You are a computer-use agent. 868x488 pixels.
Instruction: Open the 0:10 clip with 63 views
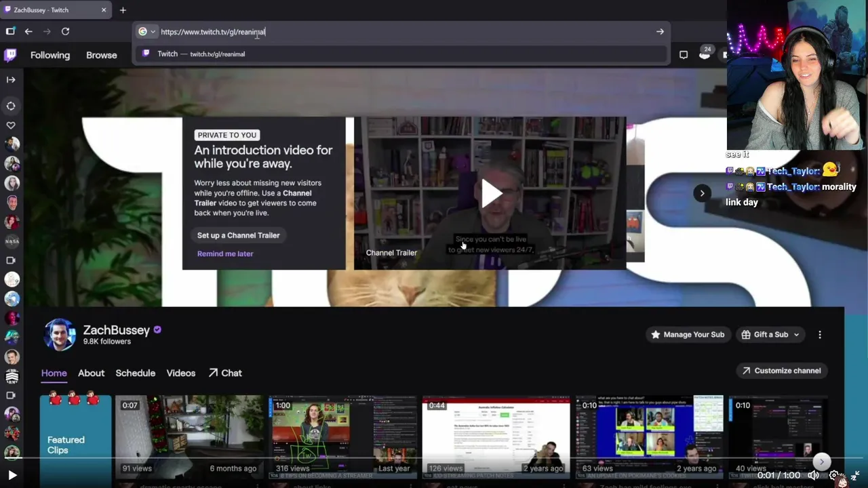pyautogui.click(x=649, y=437)
